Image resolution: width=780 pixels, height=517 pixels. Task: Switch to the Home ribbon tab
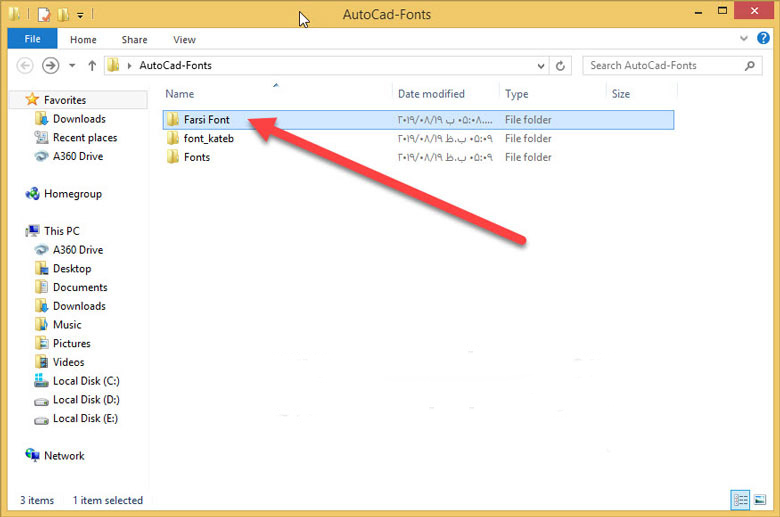click(x=83, y=39)
